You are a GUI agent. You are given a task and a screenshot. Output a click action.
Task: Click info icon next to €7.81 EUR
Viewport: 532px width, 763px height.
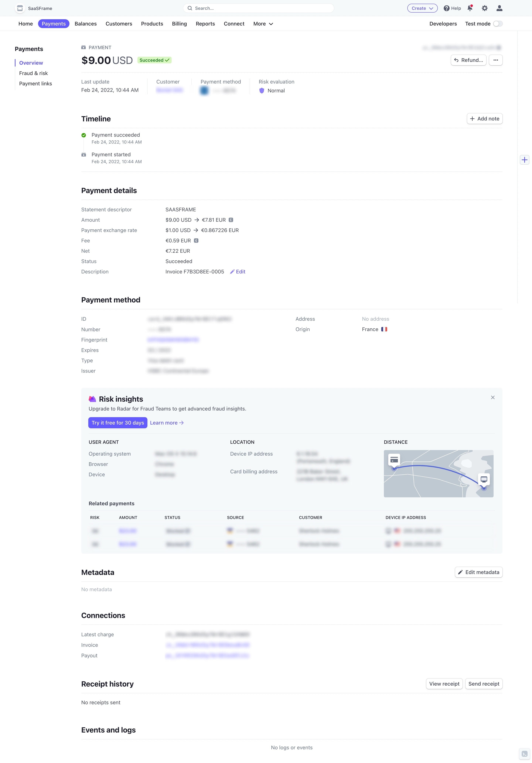pyautogui.click(x=231, y=220)
